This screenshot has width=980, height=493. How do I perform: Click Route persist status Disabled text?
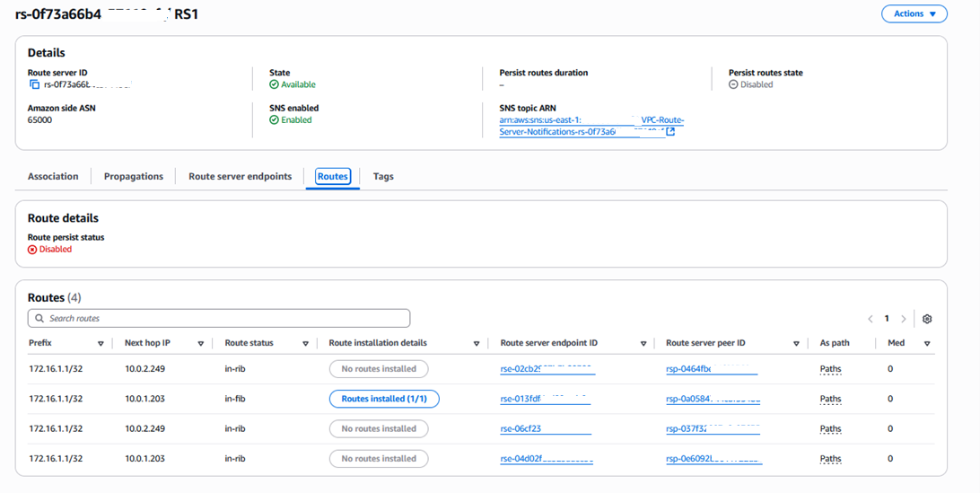pos(56,249)
